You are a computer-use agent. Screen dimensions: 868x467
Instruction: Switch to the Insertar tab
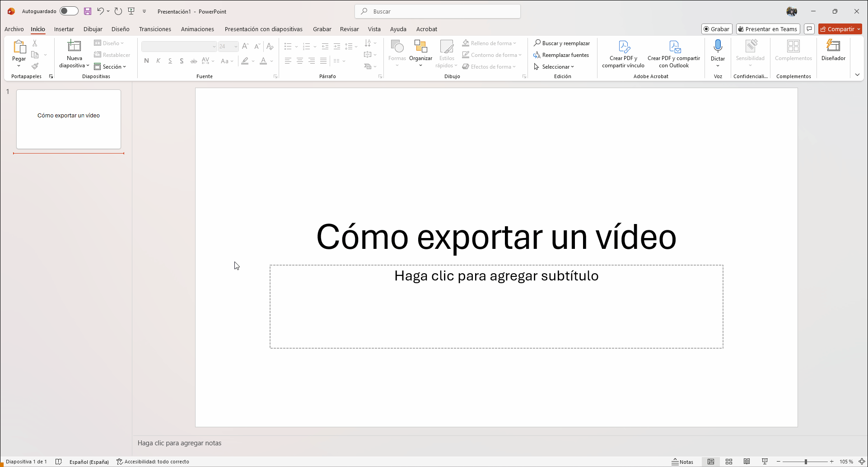64,29
